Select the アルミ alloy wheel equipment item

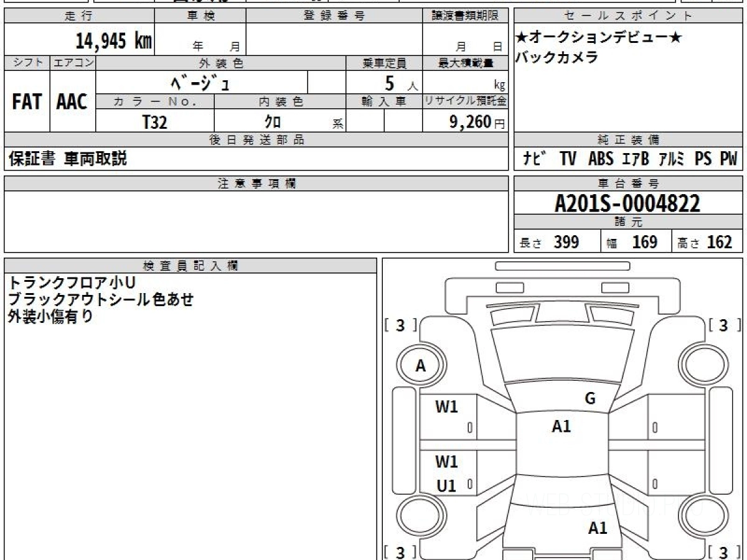(671, 159)
